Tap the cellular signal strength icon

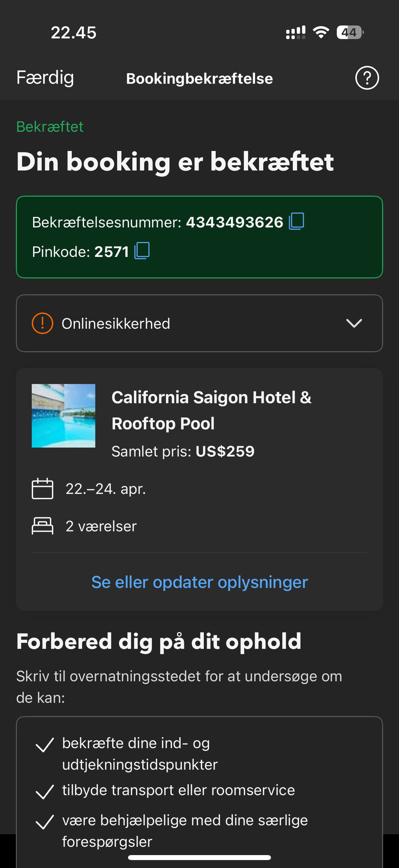click(x=296, y=32)
